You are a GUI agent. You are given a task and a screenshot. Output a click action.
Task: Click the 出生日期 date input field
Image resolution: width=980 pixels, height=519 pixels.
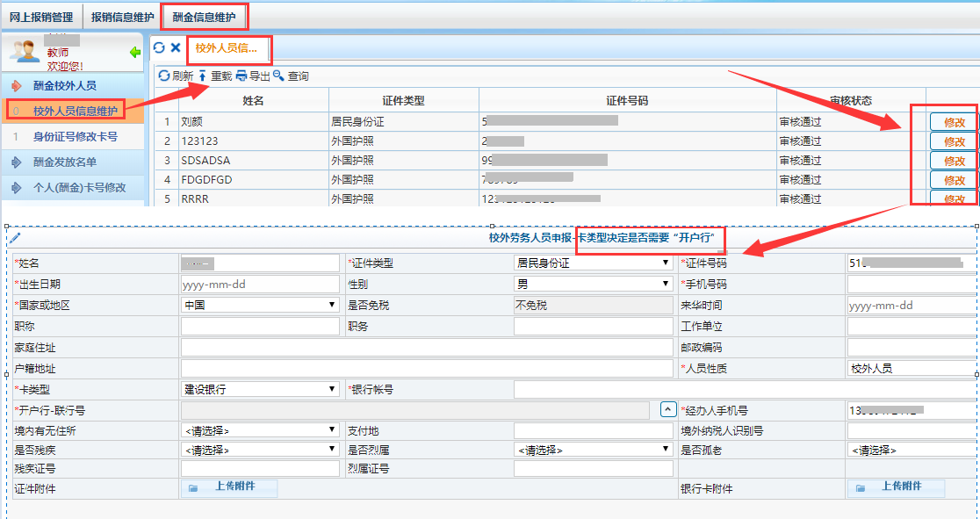pos(259,284)
